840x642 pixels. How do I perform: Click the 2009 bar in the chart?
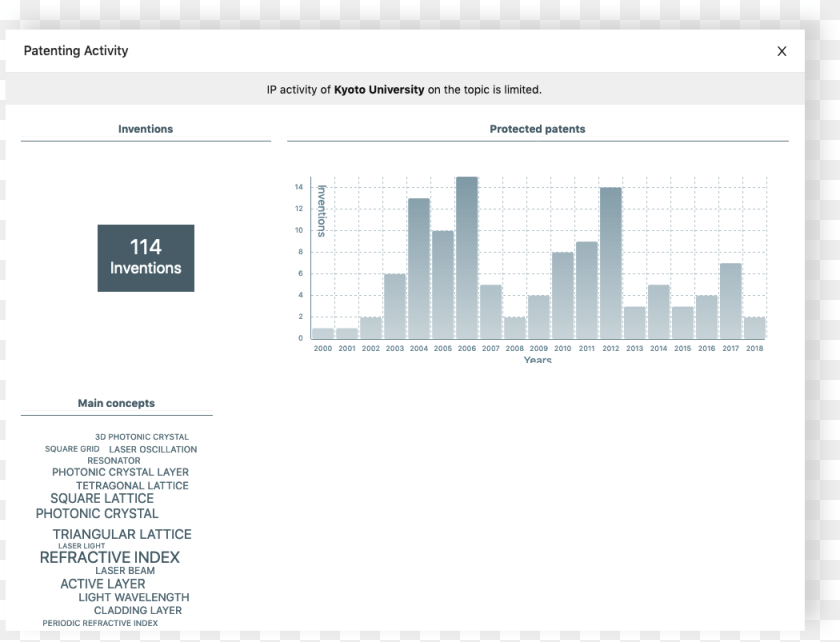point(538,317)
